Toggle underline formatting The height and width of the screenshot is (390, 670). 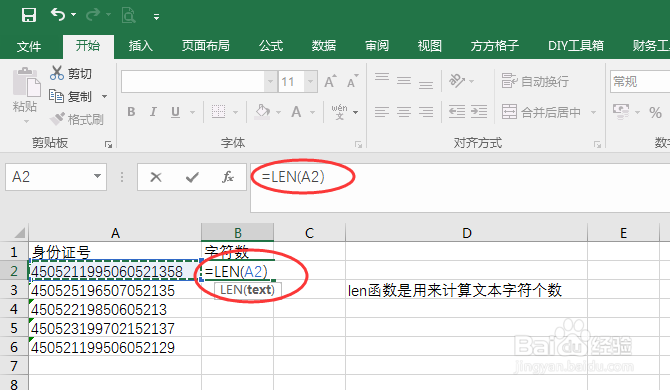coord(175,112)
